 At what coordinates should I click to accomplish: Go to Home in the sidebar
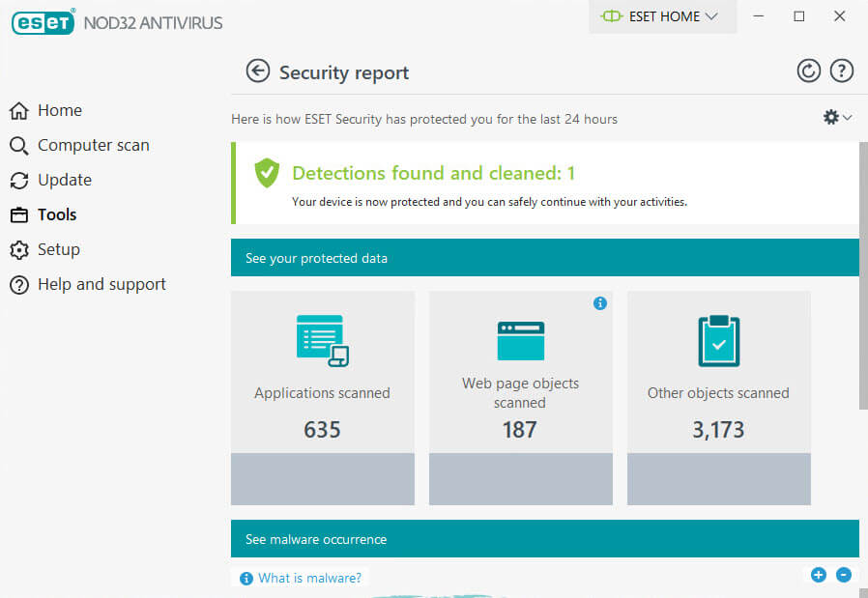[60, 110]
